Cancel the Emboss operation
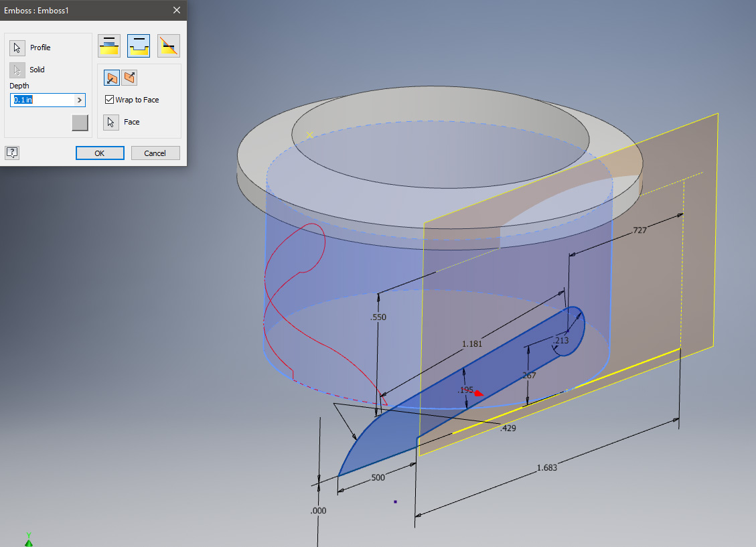Image resolution: width=756 pixels, height=547 pixels. (x=155, y=153)
